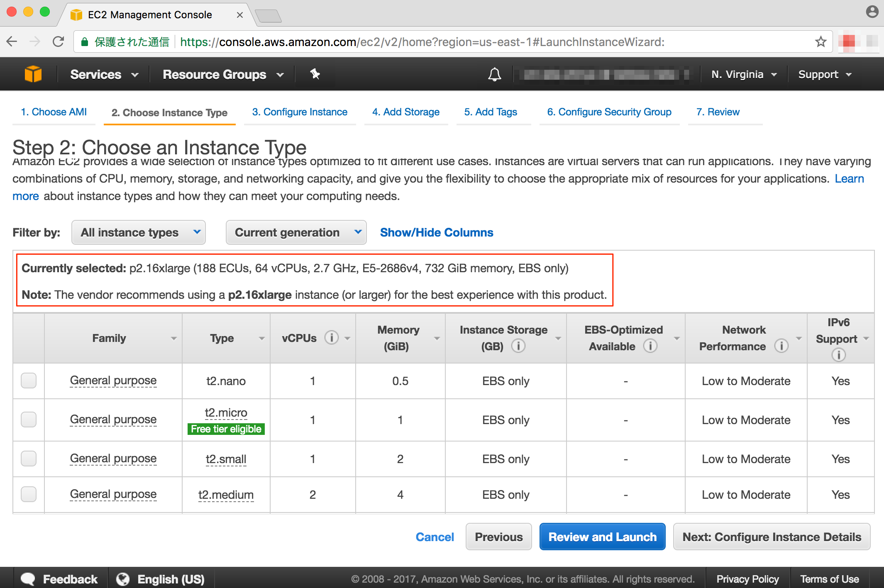Image resolution: width=884 pixels, height=588 pixels.
Task: Open the Terms of Use link
Action: pyautogui.click(x=829, y=579)
